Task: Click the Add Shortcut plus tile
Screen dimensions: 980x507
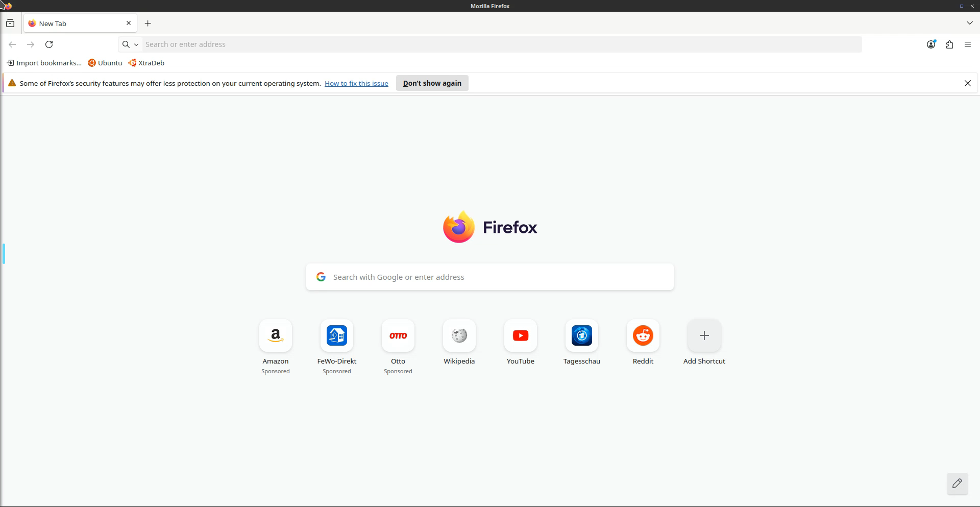Action: pos(704,335)
